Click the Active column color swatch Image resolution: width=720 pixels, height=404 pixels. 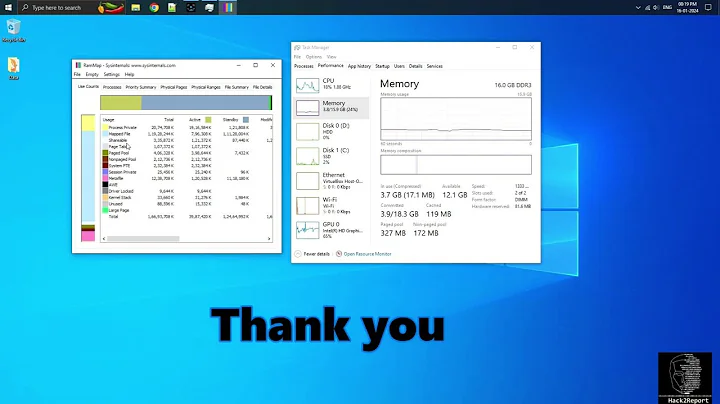point(208,120)
